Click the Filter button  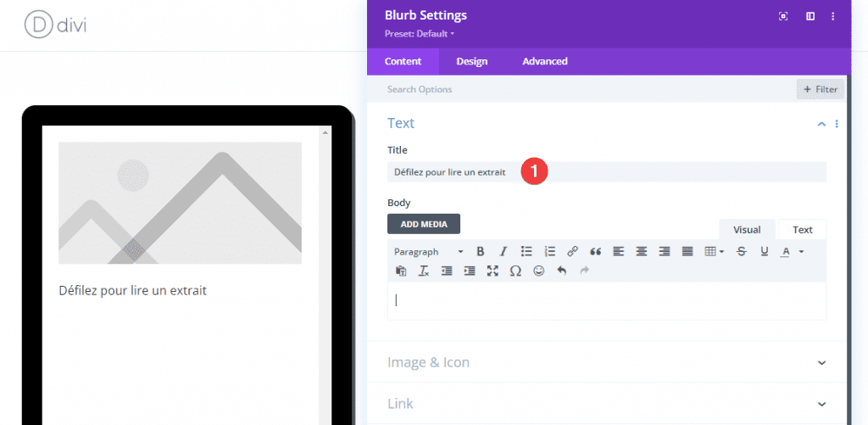tap(821, 89)
